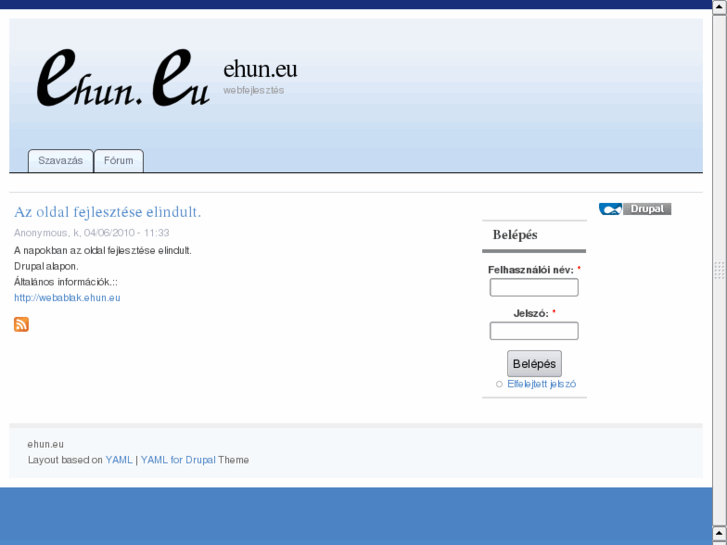Follow the http://webablak.ehun.eu link
The image size is (727, 545).
pos(67,298)
